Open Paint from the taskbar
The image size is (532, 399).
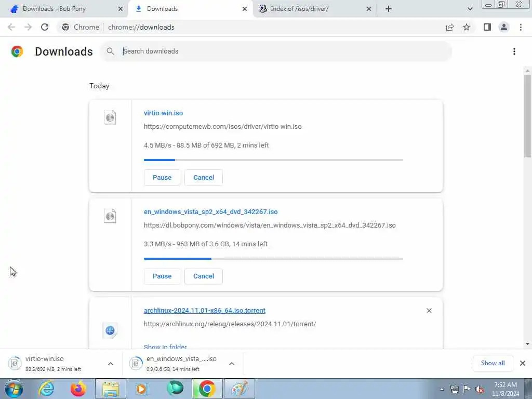pyautogui.click(x=239, y=389)
